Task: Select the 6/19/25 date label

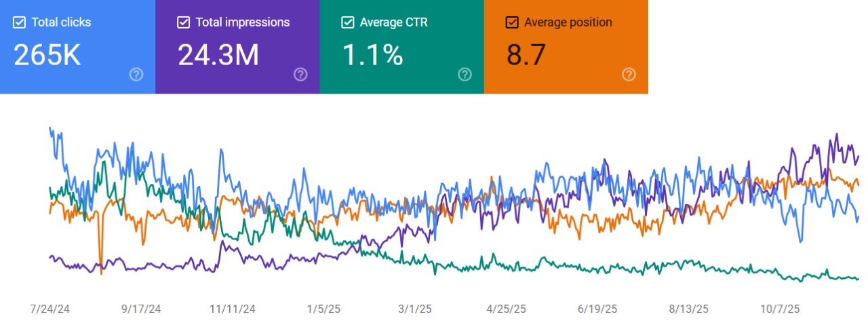Action: [x=597, y=309]
